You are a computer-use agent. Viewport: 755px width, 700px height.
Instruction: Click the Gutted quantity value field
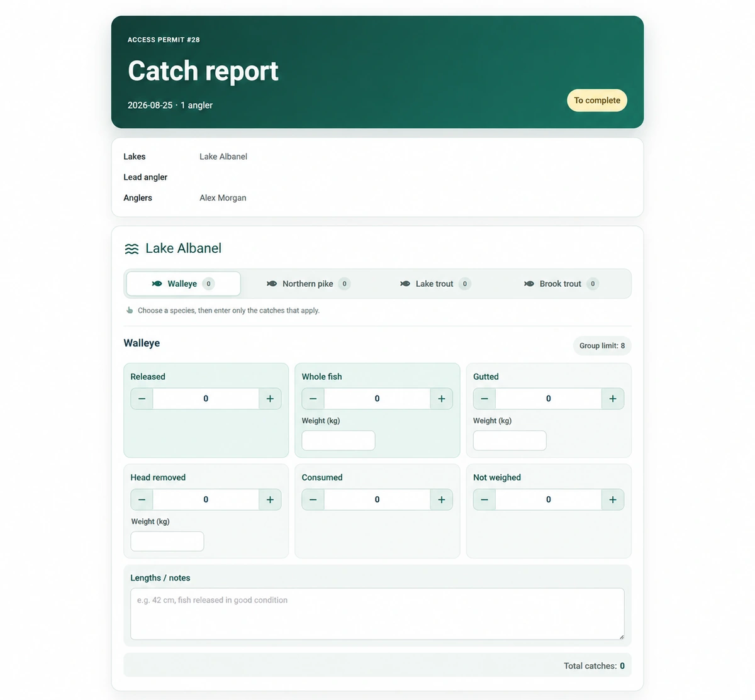(x=549, y=399)
